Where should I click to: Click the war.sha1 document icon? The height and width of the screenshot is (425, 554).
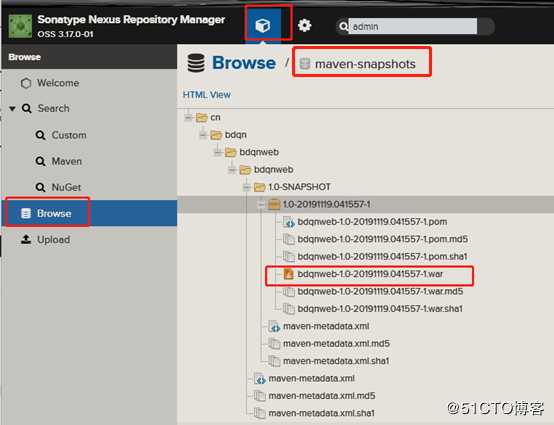[x=289, y=309]
